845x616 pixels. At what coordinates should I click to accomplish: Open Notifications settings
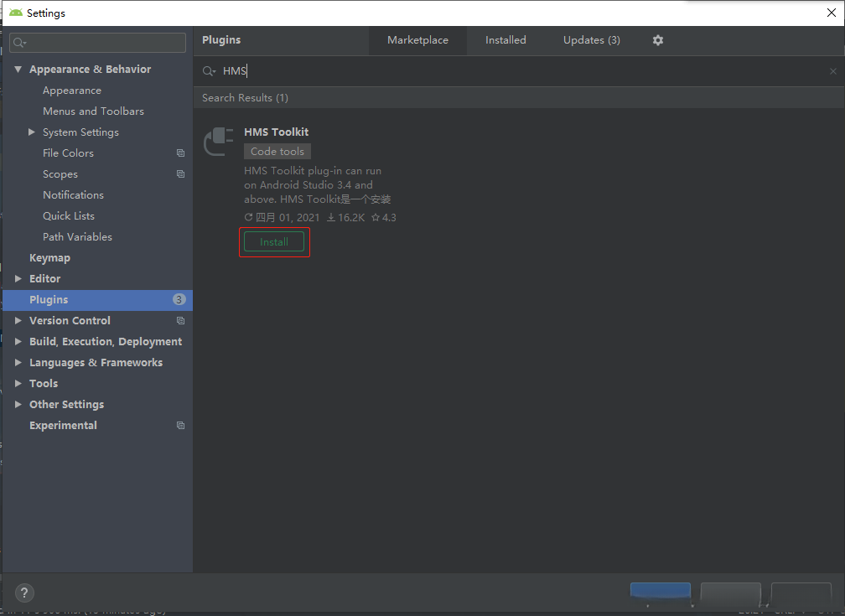coord(73,195)
